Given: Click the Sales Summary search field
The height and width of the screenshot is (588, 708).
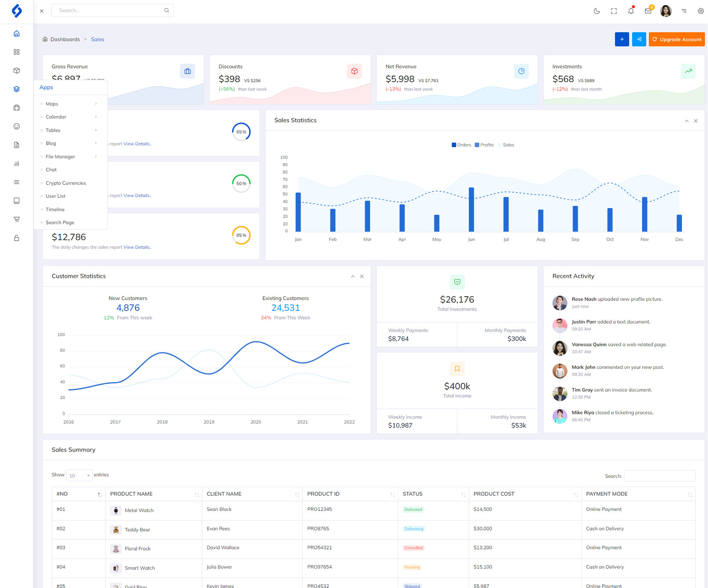Looking at the screenshot, I should pos(660,476).
